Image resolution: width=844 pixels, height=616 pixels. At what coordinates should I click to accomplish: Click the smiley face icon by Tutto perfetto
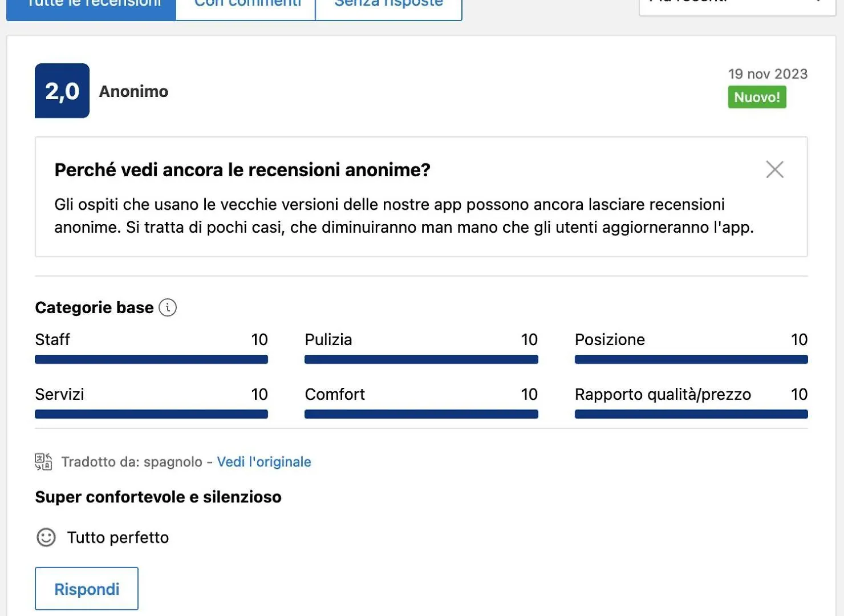pyautogui.click(x=46, y=537)
